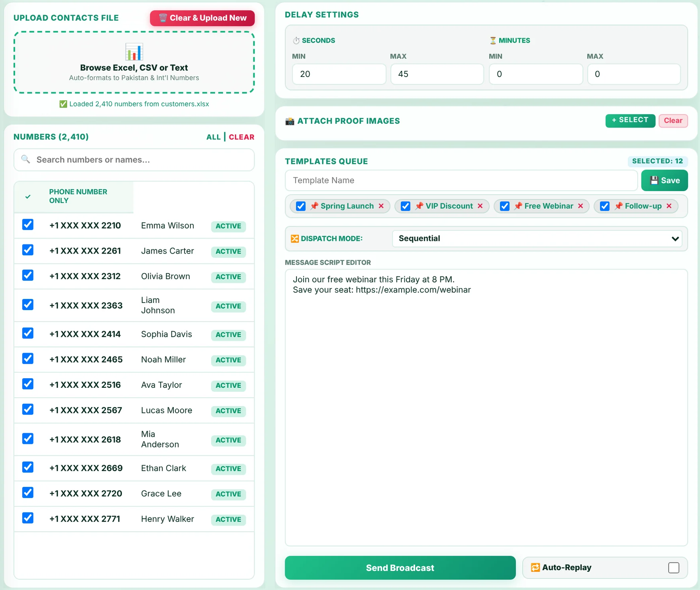The width and height of the screenshot is (700, 590).
Task: Select ALL numbers link
Action: (214, 137)
